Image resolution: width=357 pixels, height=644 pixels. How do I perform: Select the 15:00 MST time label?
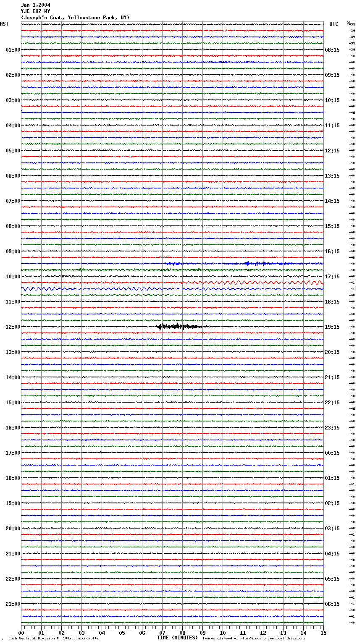point(13,403)
